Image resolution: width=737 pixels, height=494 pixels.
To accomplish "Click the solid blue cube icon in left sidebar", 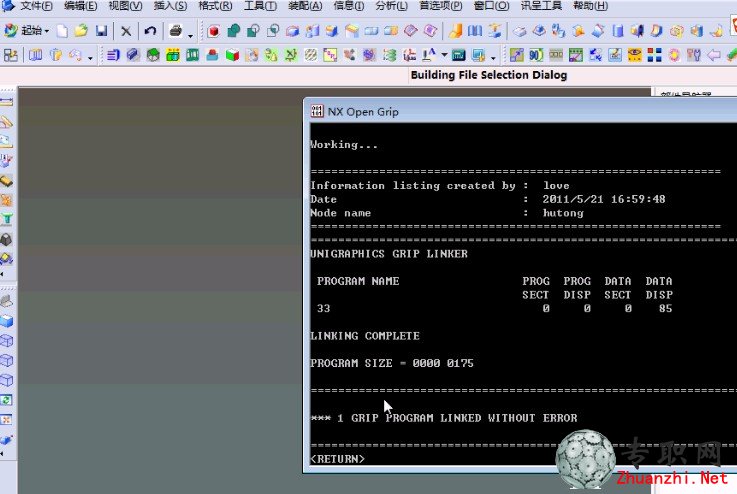I will (x=7, y=321).
